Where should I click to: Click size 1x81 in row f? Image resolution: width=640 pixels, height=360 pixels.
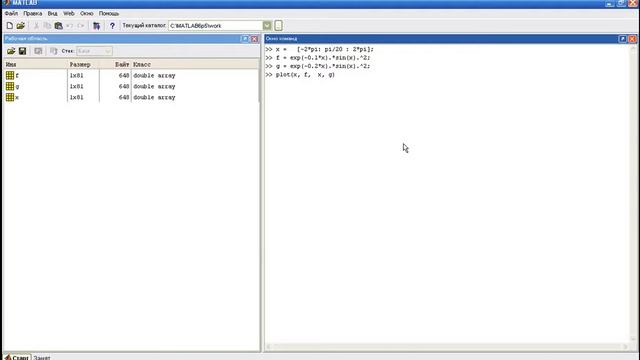(x=76, y=76)
